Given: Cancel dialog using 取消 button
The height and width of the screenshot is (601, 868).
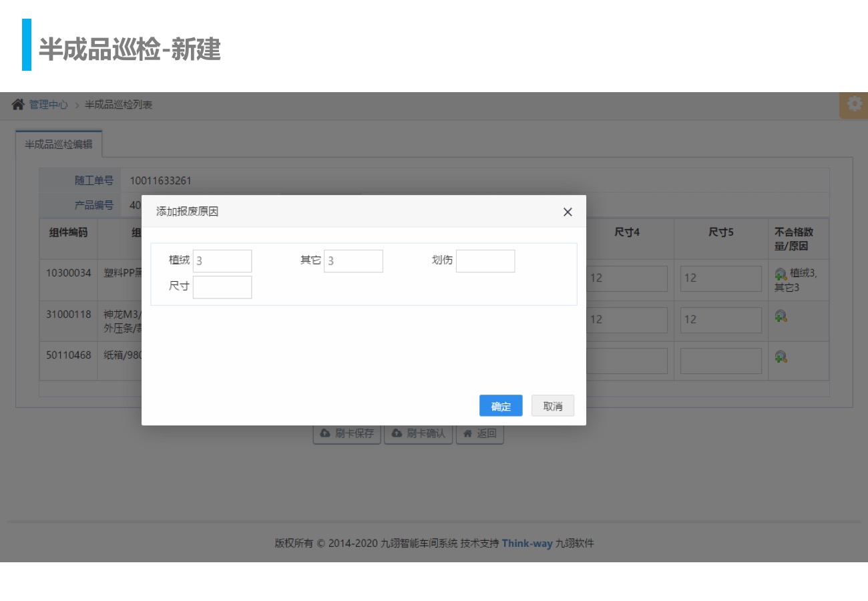Looking at the screenshot, I should 552,406.
